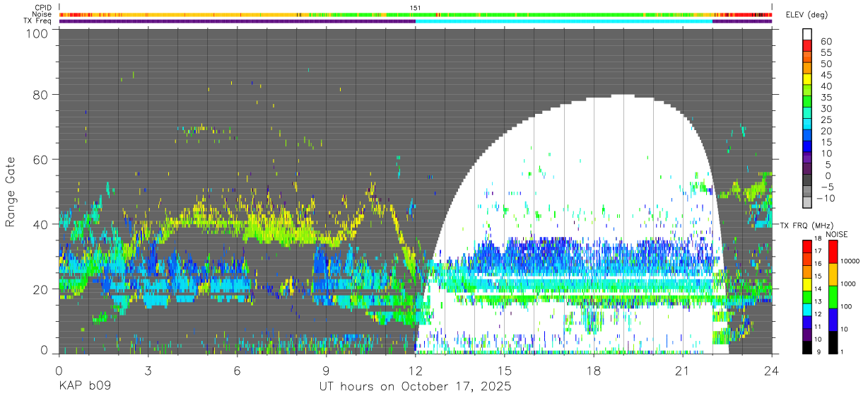
Task: Click the 55 label on ELEV scale
Action: (x=826, y=53)
